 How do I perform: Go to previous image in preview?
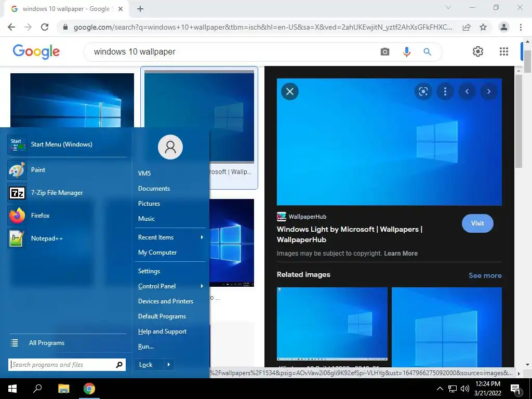pos(467,91)
